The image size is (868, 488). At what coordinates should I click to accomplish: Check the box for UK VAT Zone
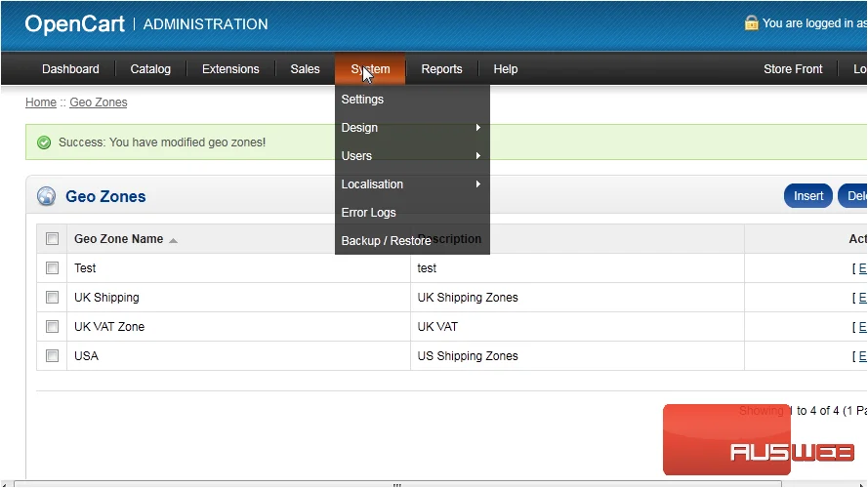tap(52, 327)
